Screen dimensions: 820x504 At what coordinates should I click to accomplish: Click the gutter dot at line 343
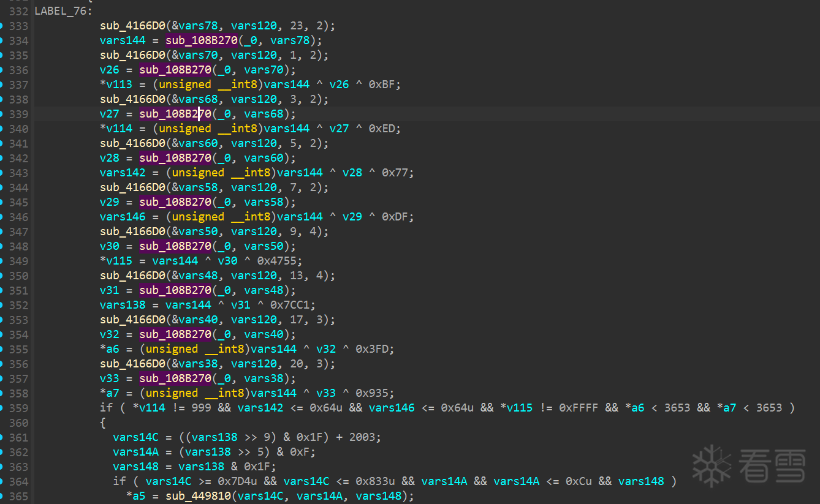[2, 173]
